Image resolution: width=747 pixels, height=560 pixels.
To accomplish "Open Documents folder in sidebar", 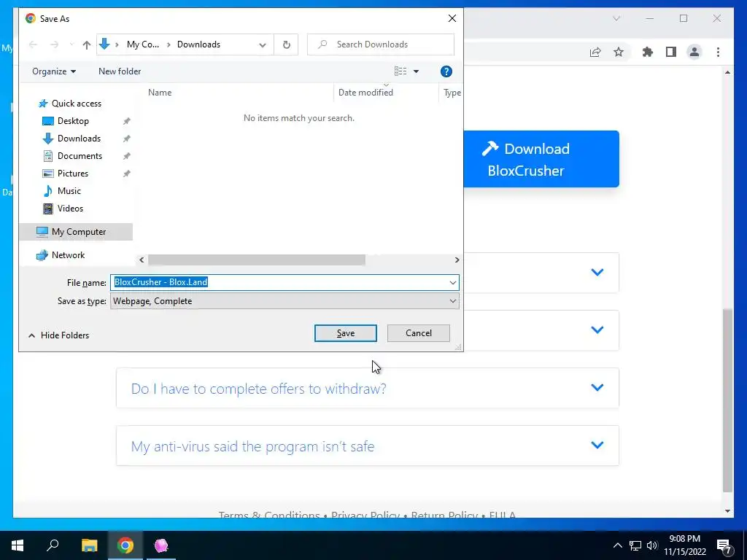I will pyautogui.click(x=80, y=156).
